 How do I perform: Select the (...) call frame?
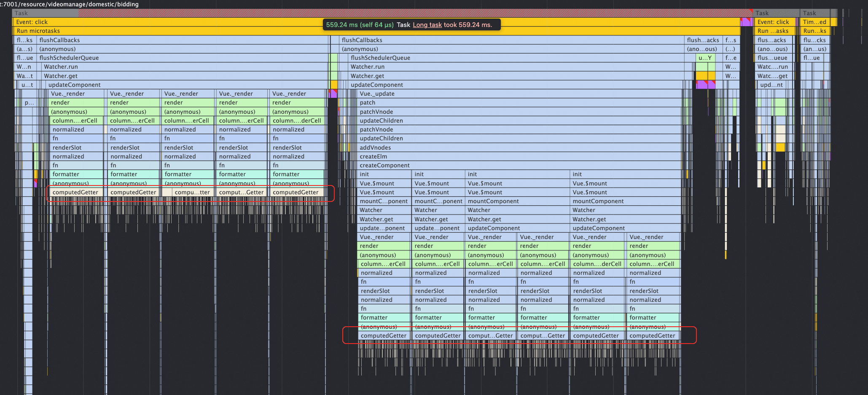click(x=731, y=49)
